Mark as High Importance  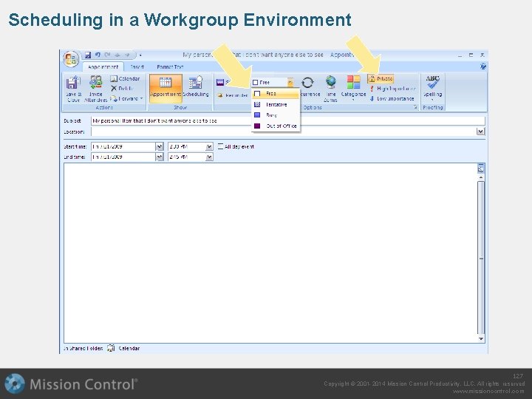[x=392, y=89]
